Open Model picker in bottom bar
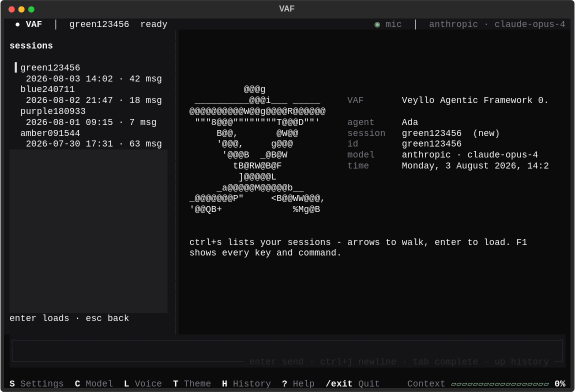 click(x=94, y=383)
